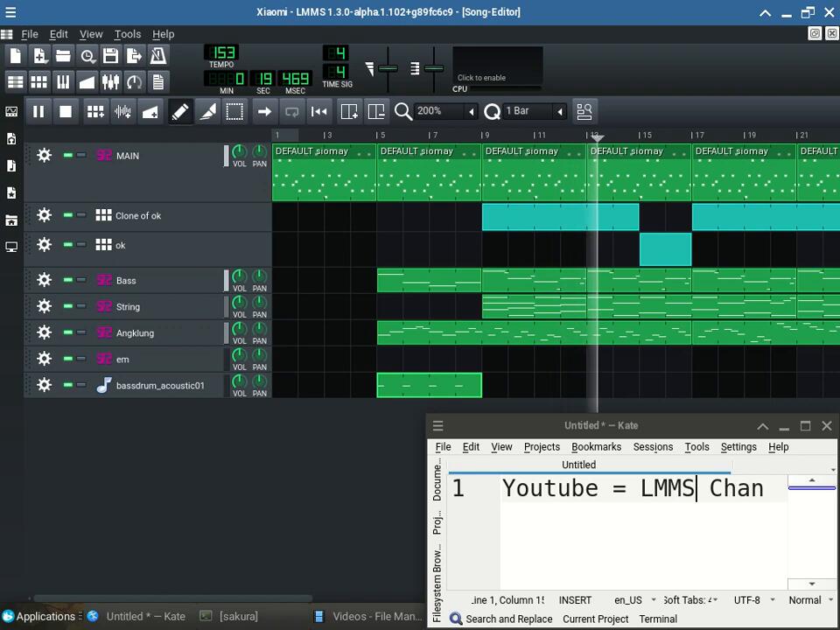Expand the 1 Bar quantization dropdown
The width and height of the screenshot is (840, 630).
tap(560, 112)
